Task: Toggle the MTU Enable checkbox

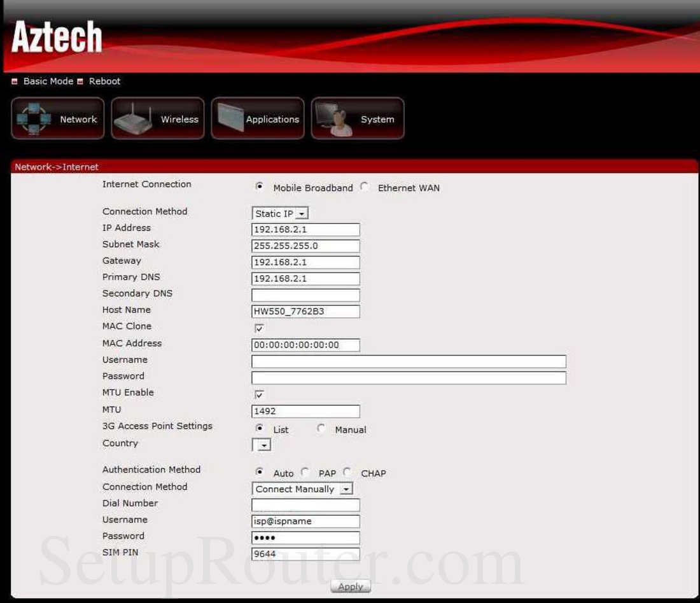Action: point(259,394)
